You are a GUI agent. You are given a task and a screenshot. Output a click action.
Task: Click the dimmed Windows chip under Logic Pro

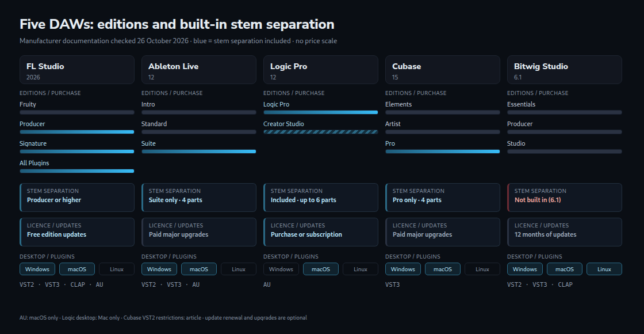[281, 269]
